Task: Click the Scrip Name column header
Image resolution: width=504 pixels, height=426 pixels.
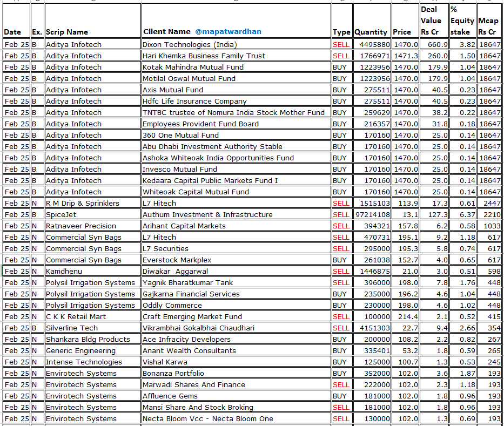Action: tap(92, 21)
